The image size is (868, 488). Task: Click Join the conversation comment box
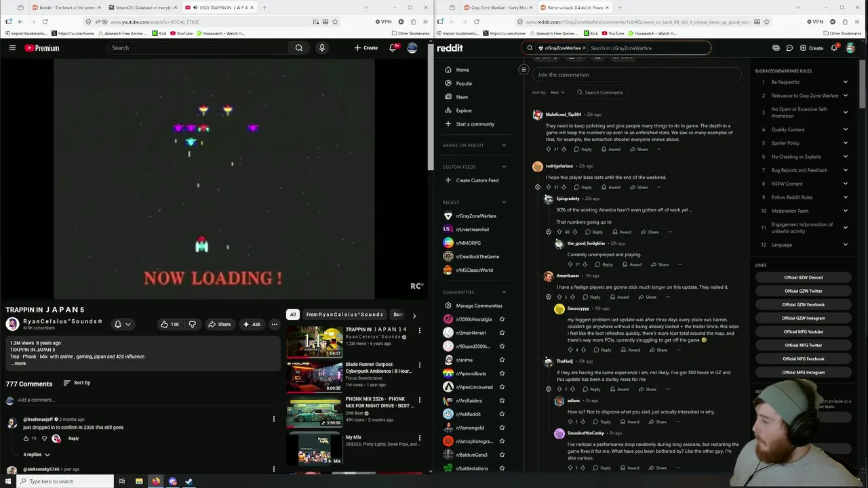636,75
